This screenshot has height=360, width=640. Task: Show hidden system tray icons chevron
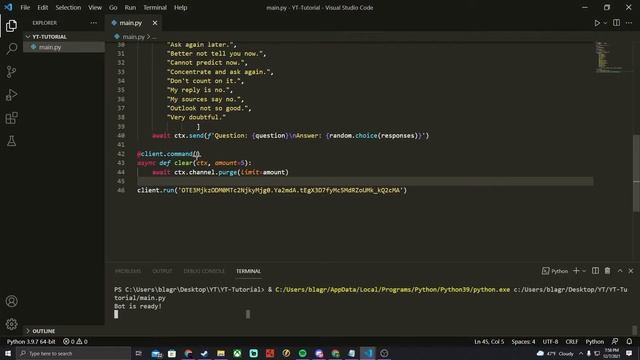(x=581, y=353)
